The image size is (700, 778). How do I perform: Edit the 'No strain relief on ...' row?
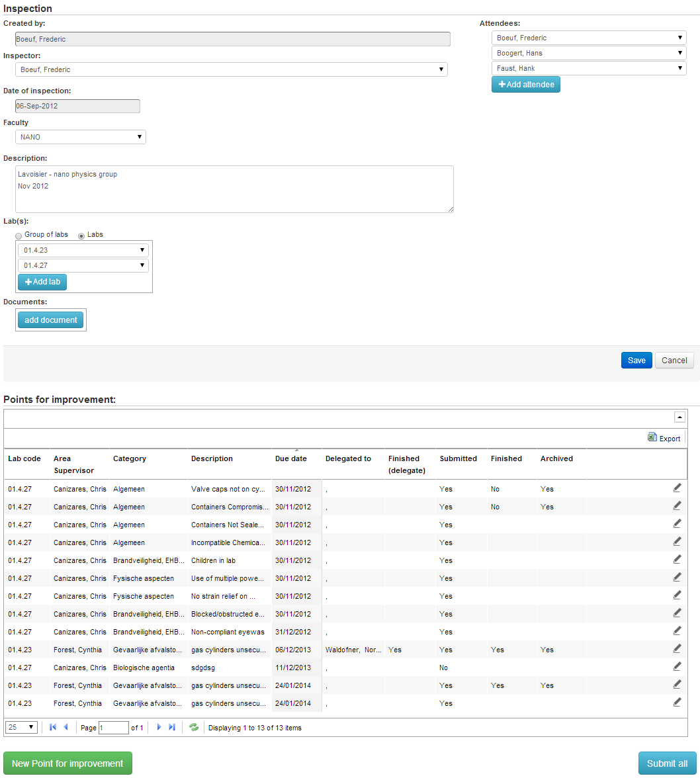[x=677, y=595]
